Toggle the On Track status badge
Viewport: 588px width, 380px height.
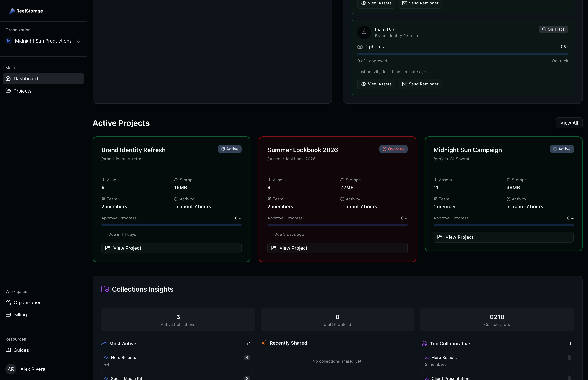tap(553, 29)
